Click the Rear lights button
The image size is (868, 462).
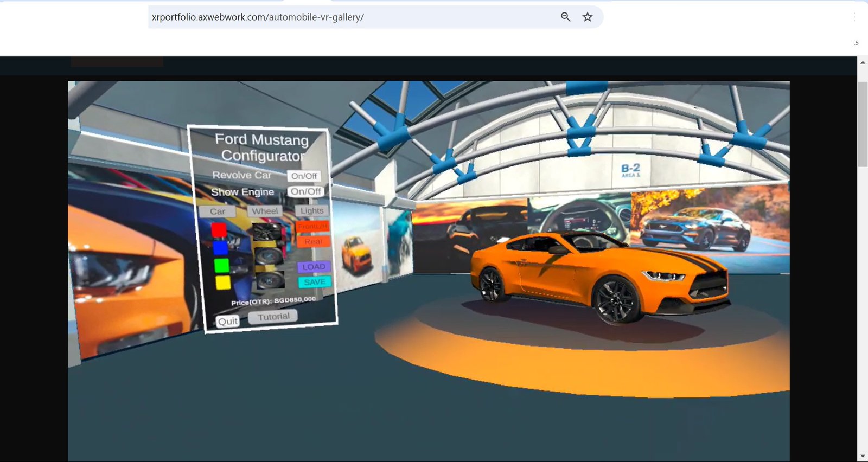point(313,241)
